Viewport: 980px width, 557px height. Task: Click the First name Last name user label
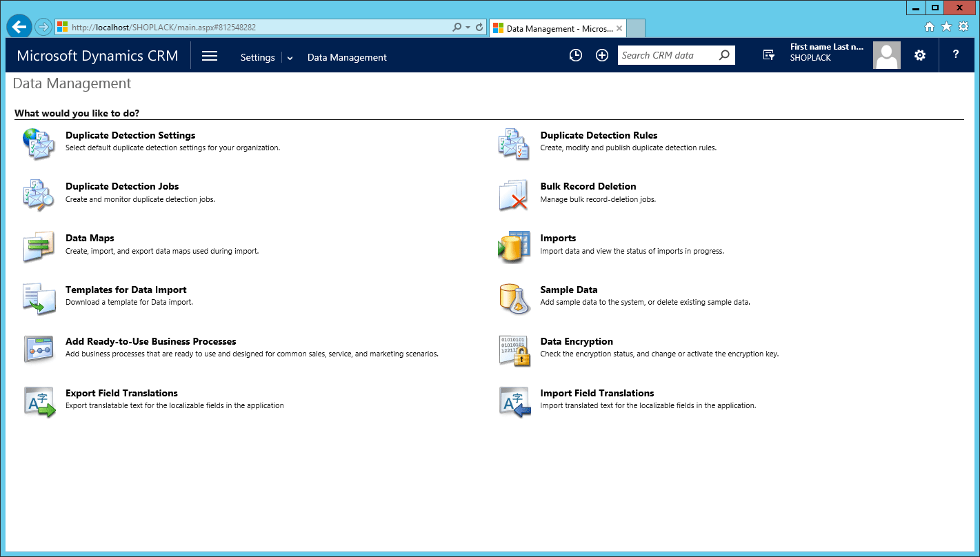point(827,47)
